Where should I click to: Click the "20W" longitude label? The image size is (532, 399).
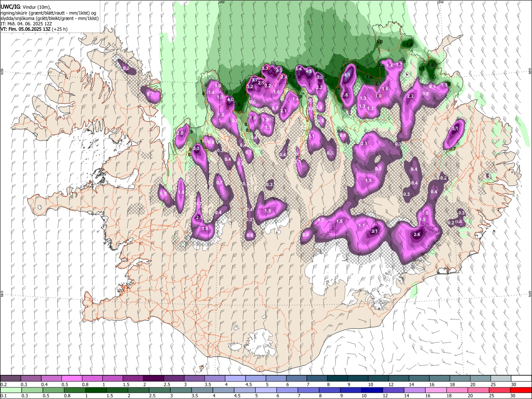pyautogui.click(x=221, y=2)
